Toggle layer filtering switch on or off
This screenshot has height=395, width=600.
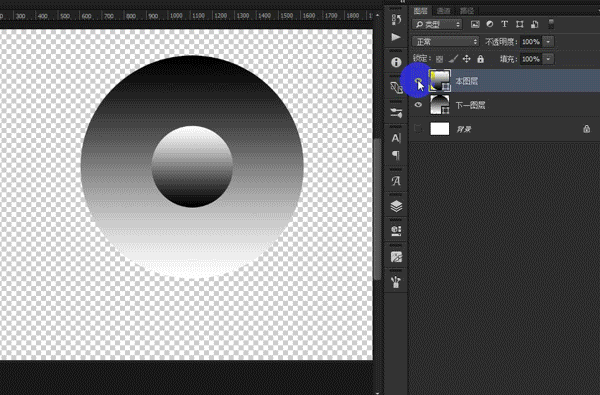[551, 24]
